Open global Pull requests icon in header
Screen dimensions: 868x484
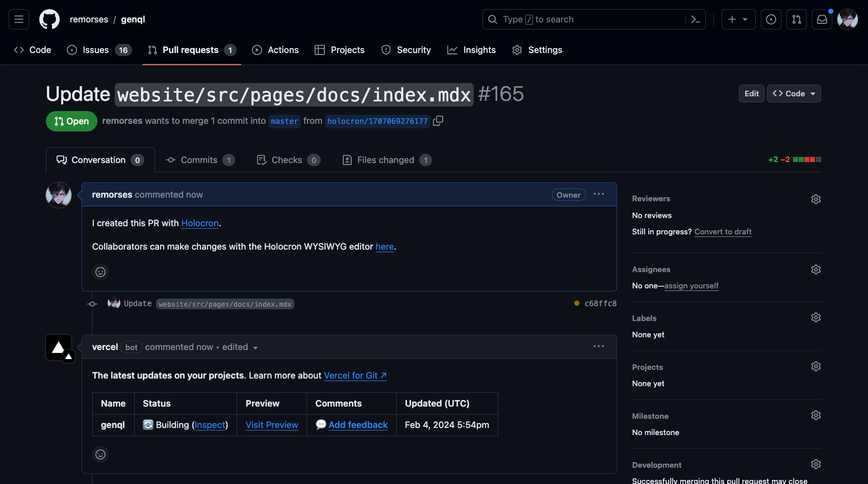point(797,19)
